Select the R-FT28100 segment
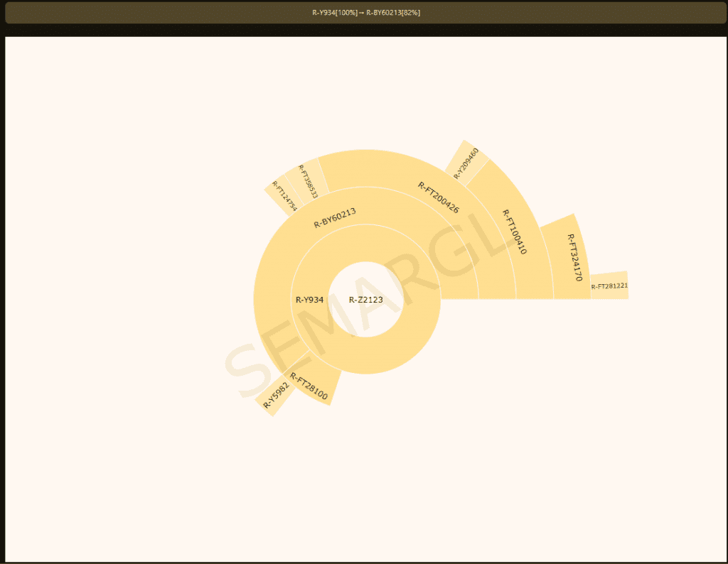Image resolution: width=728 pixels, height=564 pixels. coord(313,384)
